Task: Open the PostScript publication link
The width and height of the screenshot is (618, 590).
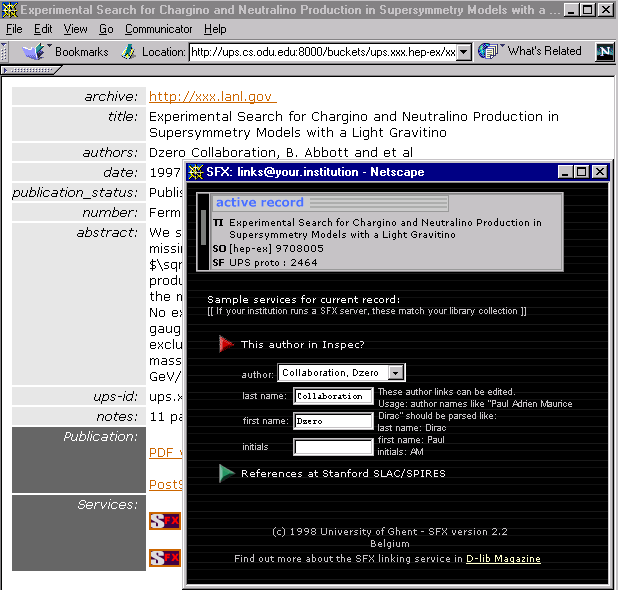Action: (x=166, y=484)
